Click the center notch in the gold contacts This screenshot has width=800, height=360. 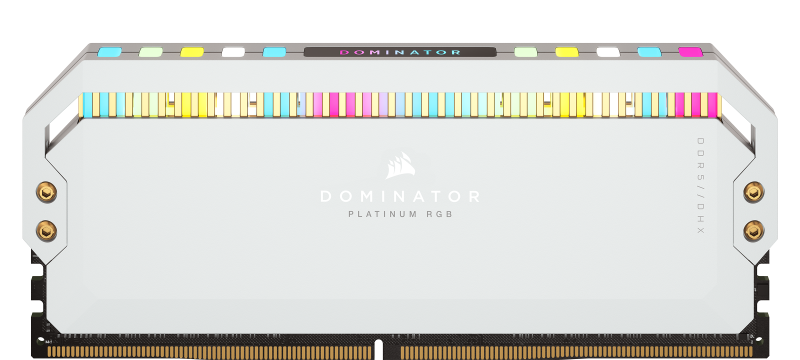(378, 349)
